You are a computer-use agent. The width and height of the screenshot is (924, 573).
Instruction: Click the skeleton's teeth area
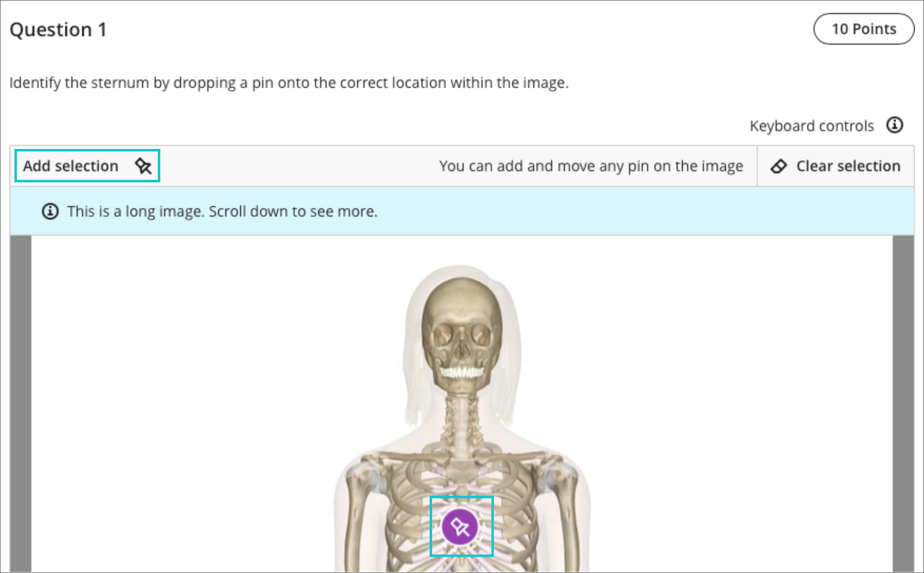(462, 372)
